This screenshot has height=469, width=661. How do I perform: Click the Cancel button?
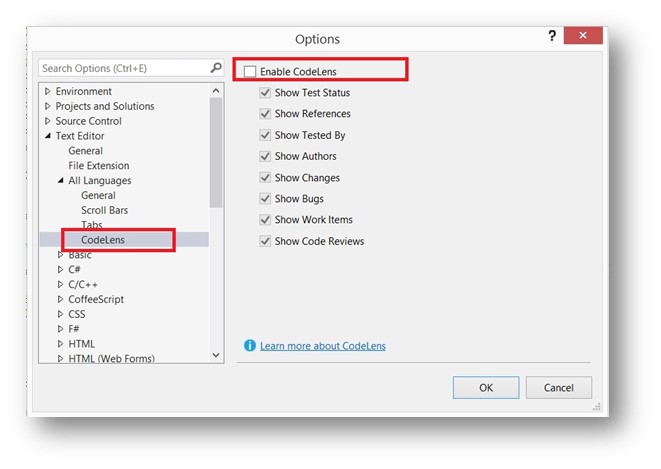coord(559,387)
